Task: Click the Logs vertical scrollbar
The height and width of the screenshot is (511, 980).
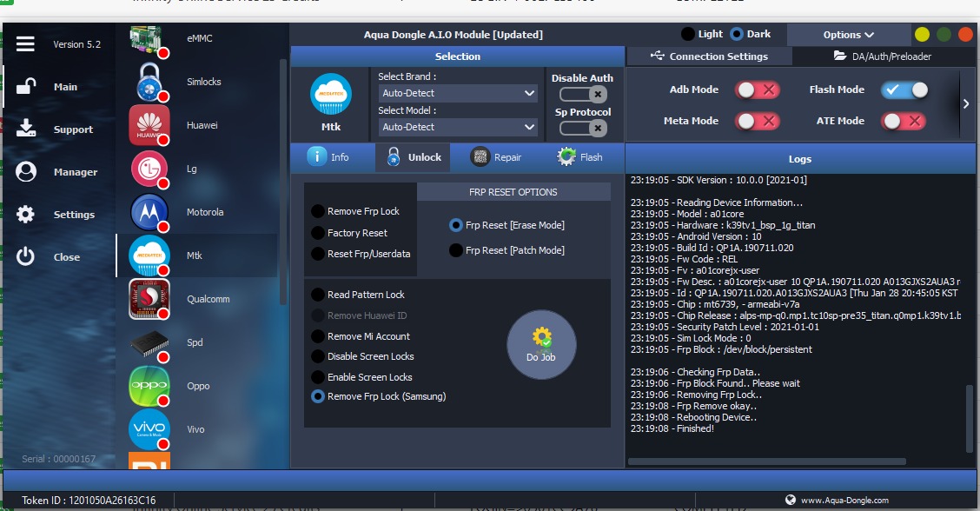Action: [970, 416]
